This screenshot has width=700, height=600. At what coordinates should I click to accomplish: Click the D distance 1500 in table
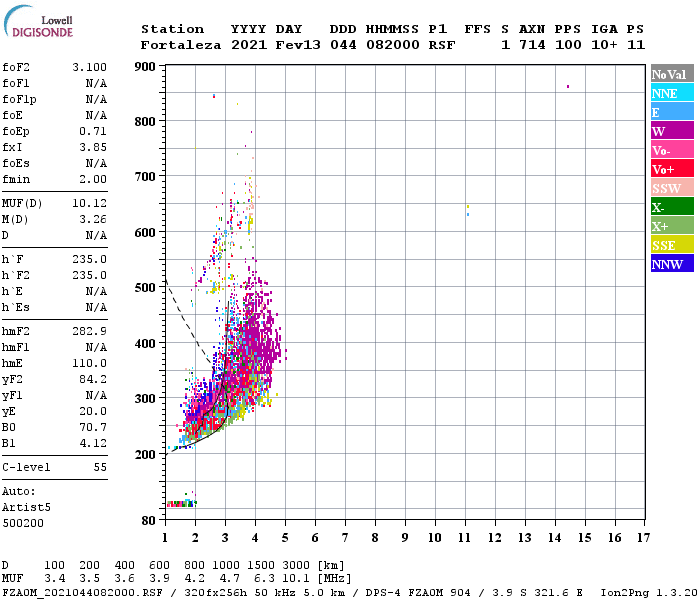[x=261, y=565]
